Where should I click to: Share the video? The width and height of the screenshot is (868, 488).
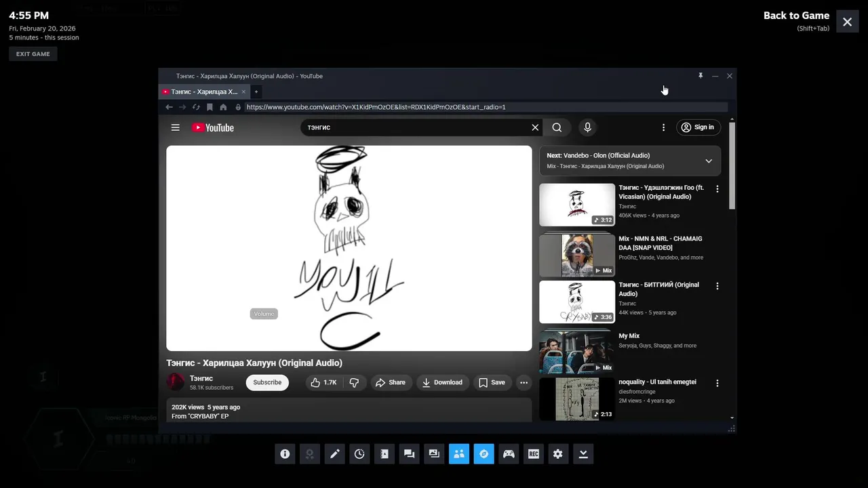click(x=391, y=382)
